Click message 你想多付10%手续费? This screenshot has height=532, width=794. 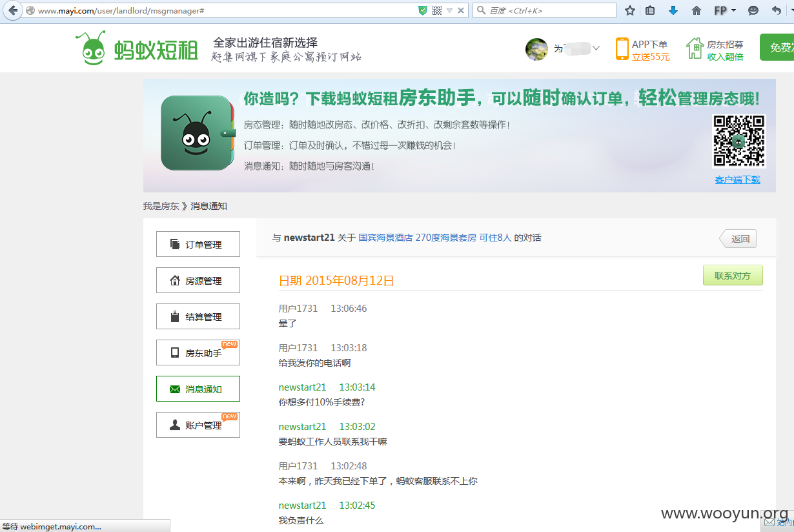[x=322, y=402]
